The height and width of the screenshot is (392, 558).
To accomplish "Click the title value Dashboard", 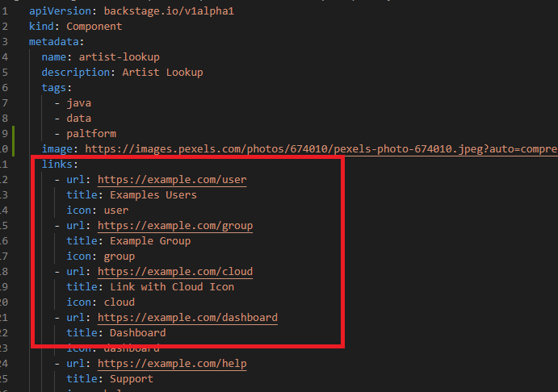I will (x=138, y=332).
